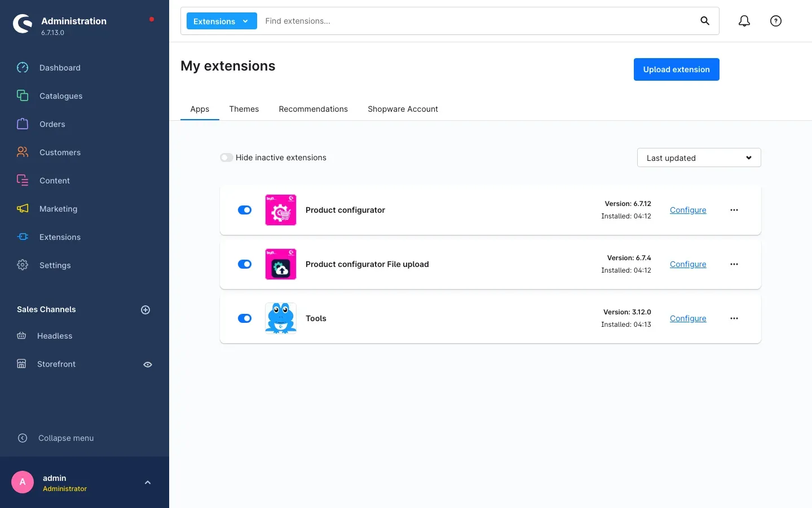Add a new sales channel with plus icon
Viewport: 812px width, 508px height.
[145, 310]
